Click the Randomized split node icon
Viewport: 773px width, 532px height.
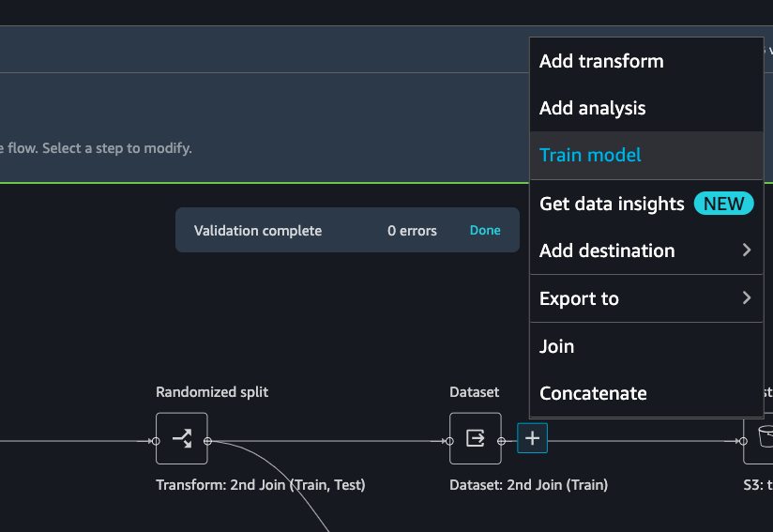coord(182,438)
